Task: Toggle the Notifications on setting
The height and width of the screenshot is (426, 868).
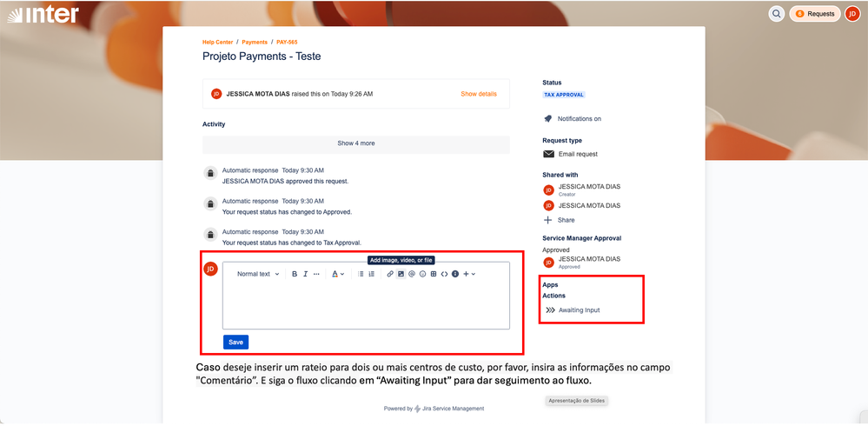Action: [x=573, y=118]
